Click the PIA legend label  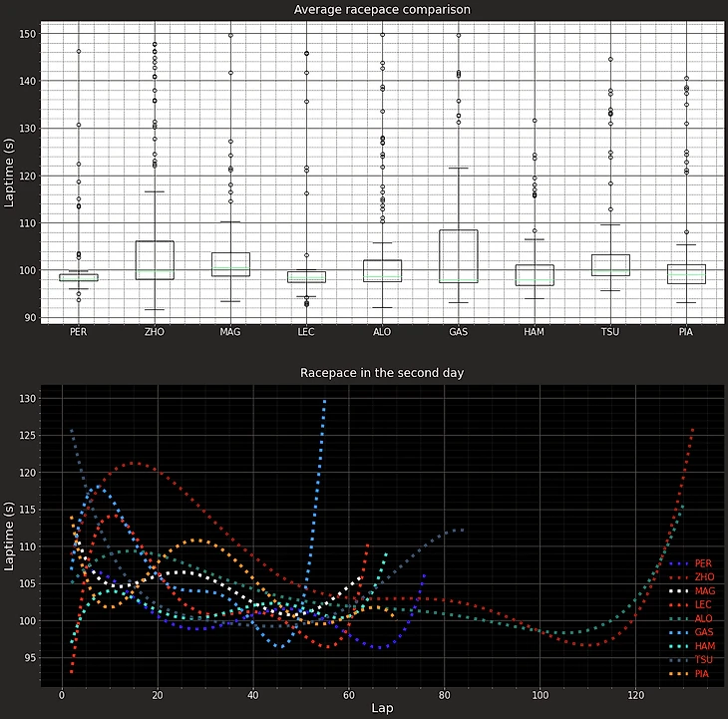point(703,674)
